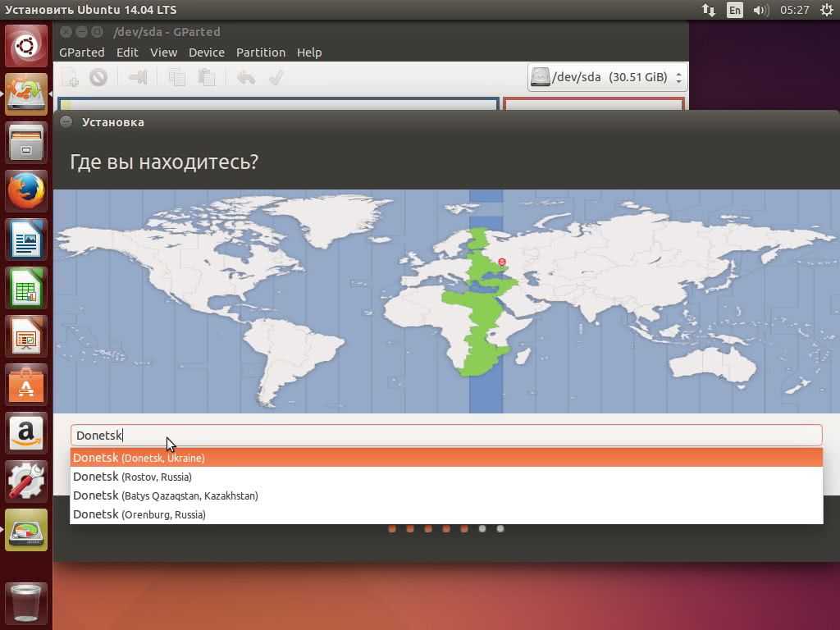Open the Trash in launcher
Screen dimensions: 840x630
click(x=26, y=603)
